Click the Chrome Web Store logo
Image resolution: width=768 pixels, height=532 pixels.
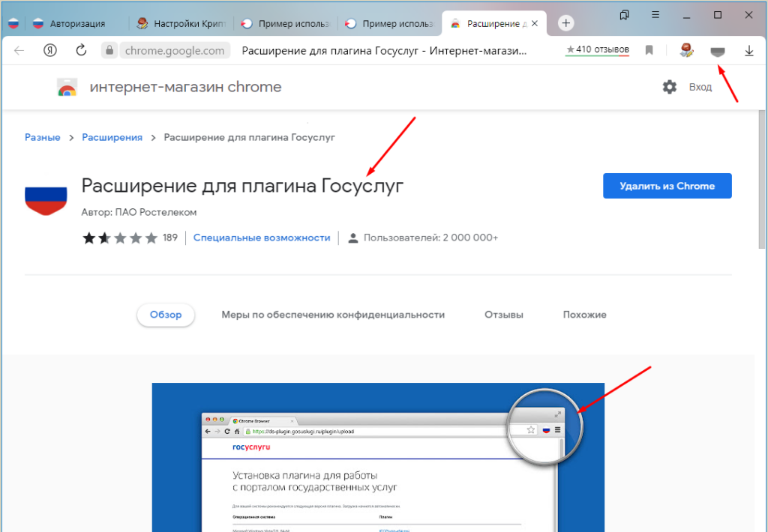click(x=67, y=88)
